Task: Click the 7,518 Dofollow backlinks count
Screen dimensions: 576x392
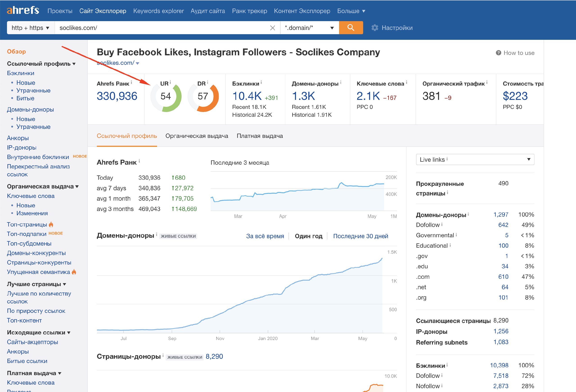Action: tap(501, 376)
